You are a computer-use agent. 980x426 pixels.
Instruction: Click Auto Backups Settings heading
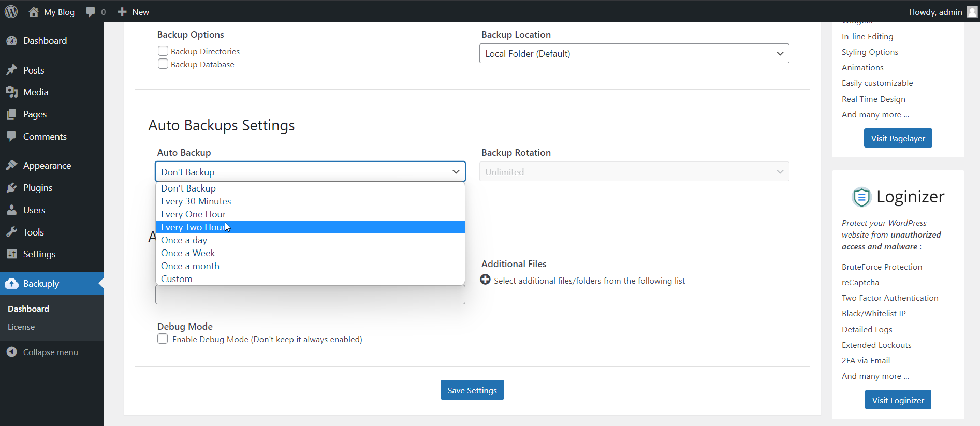click(222, 125)
